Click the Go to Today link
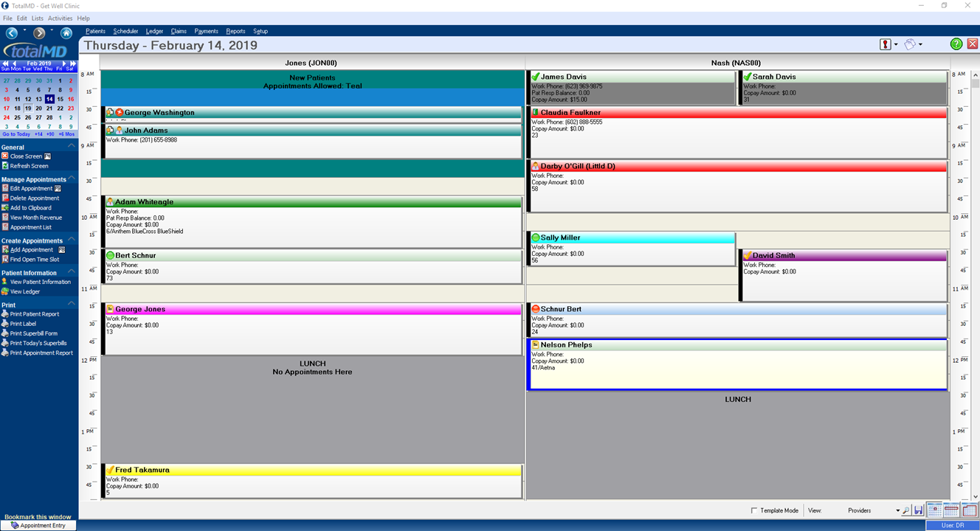This screenshot has height=531, width=980. (16, 134)
